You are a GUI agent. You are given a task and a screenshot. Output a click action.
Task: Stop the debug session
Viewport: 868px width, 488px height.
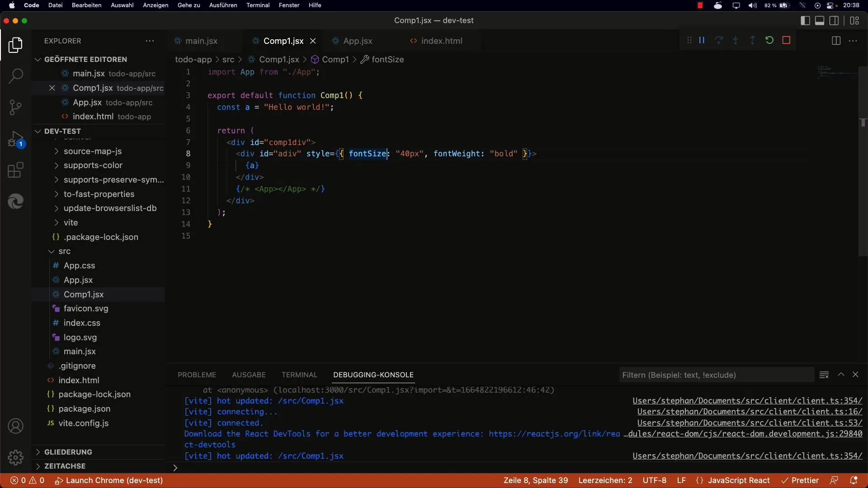click(x=786, y=40)
